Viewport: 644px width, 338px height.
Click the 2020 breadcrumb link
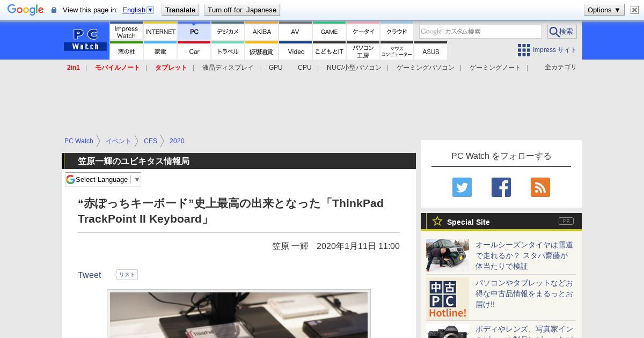[x=177, y=141]
